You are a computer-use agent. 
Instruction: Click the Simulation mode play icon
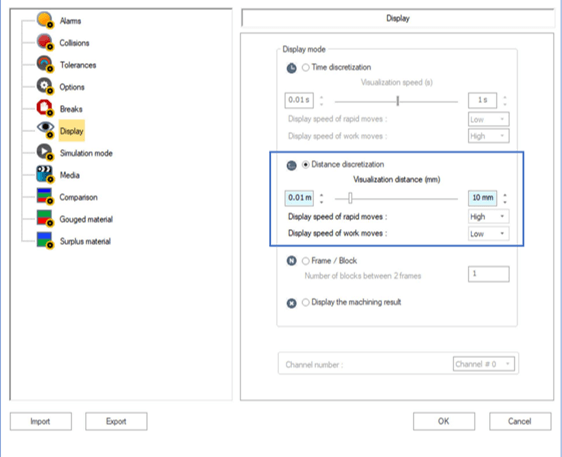45,152
